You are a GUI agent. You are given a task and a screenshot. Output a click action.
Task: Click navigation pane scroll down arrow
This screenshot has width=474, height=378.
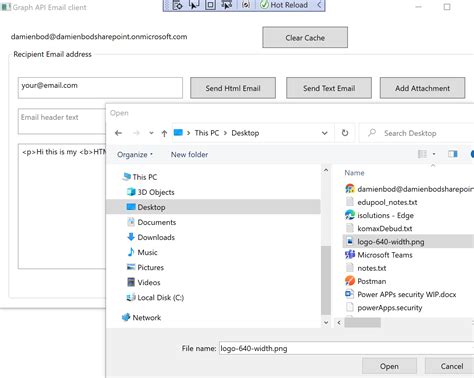pos(326,323)
